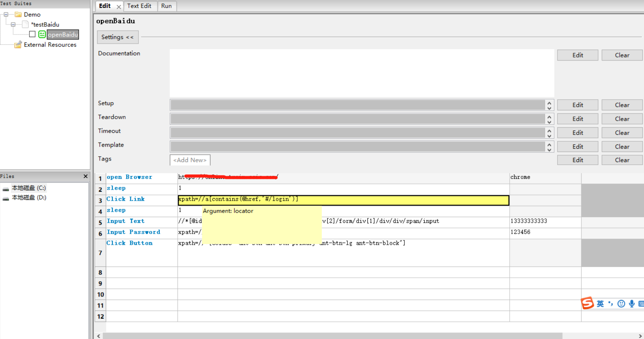Click the testBaidu file icon
The image size is (644, 339).
(25, 25)
